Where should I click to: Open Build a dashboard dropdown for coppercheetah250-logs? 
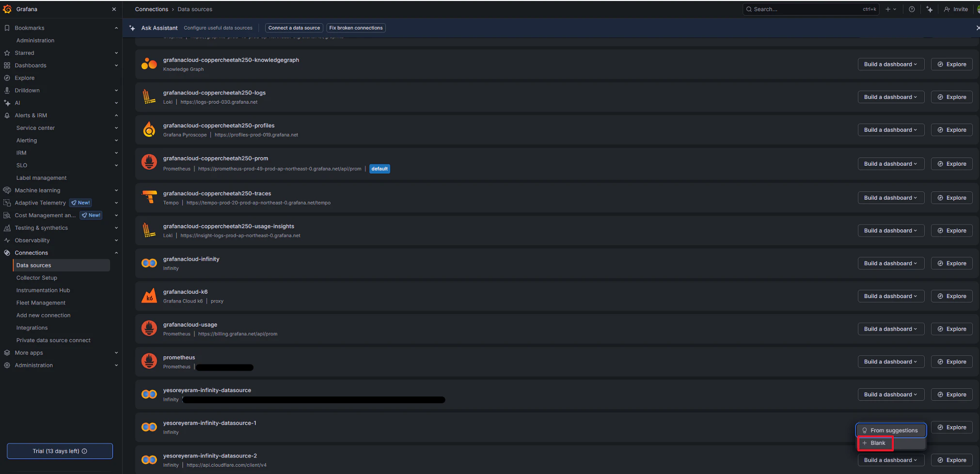(x=891, y=97)
